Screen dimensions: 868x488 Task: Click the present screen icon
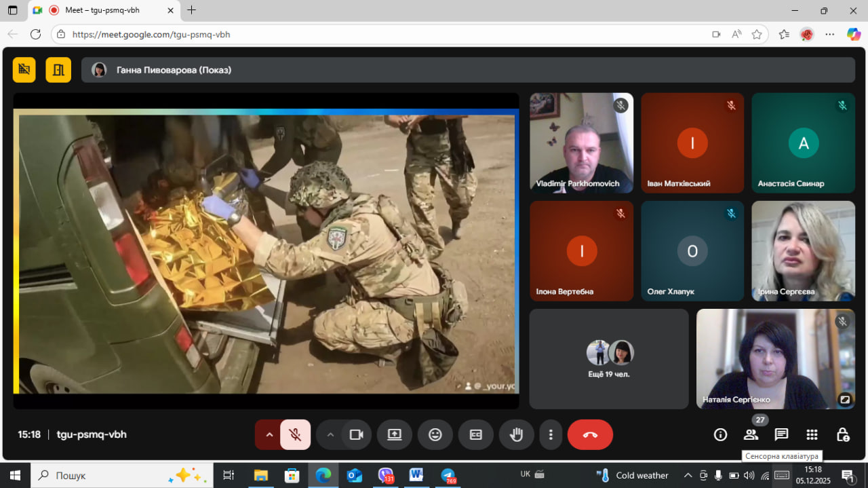click(395, 434)
